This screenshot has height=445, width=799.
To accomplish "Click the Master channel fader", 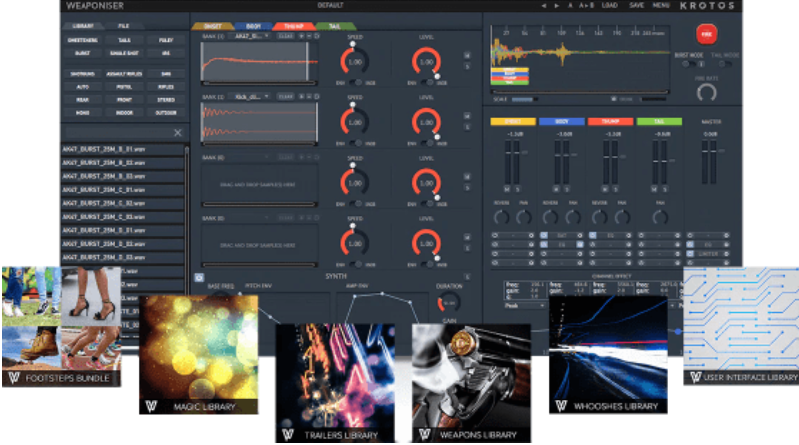I will pyautogui.click(x=711, y=160).
